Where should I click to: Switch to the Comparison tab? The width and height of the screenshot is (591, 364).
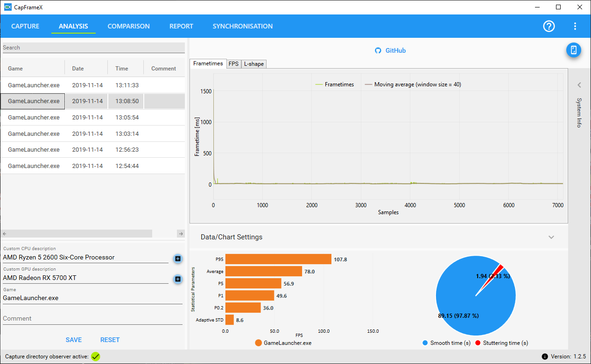tap(129, 26)
